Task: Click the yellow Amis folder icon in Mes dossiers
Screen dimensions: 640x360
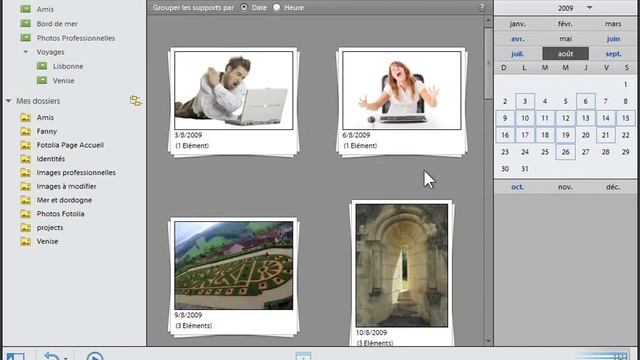Action: 25,118
